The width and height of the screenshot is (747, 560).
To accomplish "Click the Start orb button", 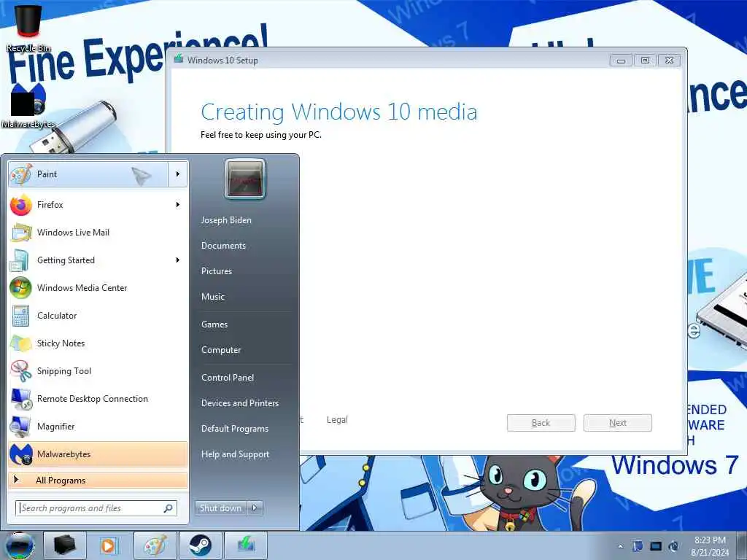I will [x=19, y=545].
